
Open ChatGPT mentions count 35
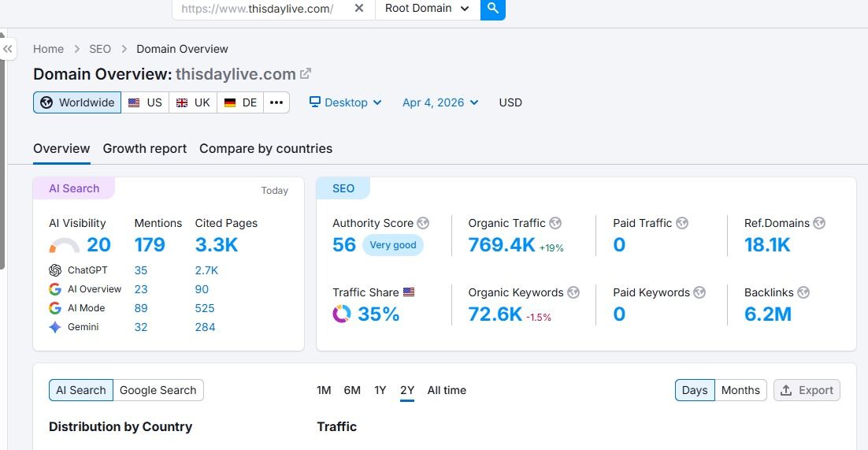click(141, 270)
